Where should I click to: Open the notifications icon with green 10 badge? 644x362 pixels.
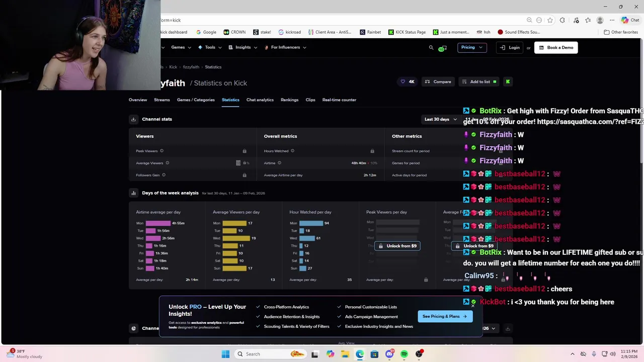click(x=442, y=48)
